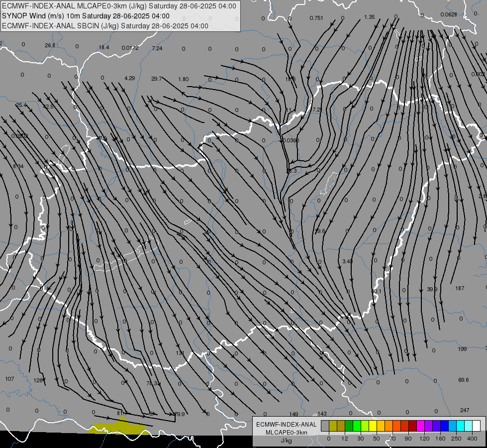Pick the bright yellow legend swatch

click(373, 426)
